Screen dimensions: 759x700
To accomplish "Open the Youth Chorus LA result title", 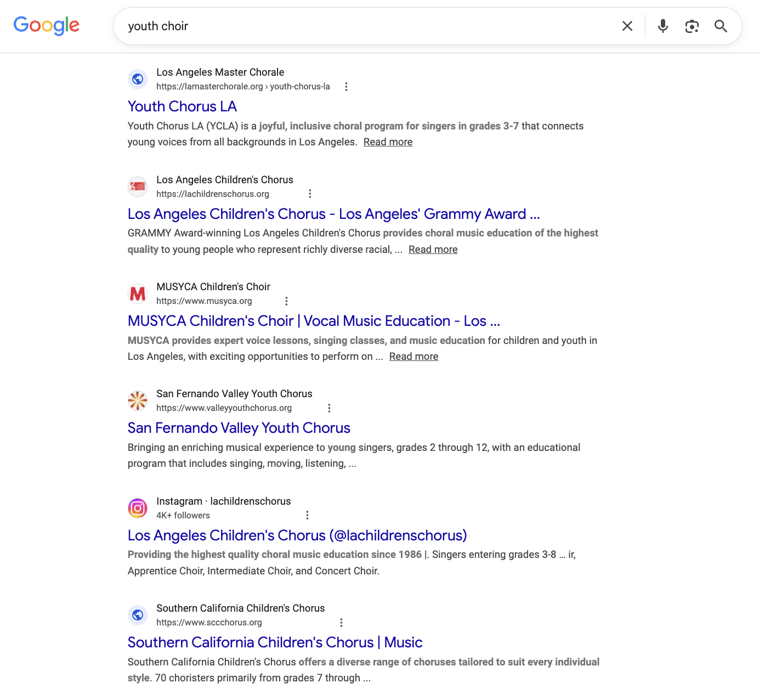I will pyautogui.click(x=182, y=106).
